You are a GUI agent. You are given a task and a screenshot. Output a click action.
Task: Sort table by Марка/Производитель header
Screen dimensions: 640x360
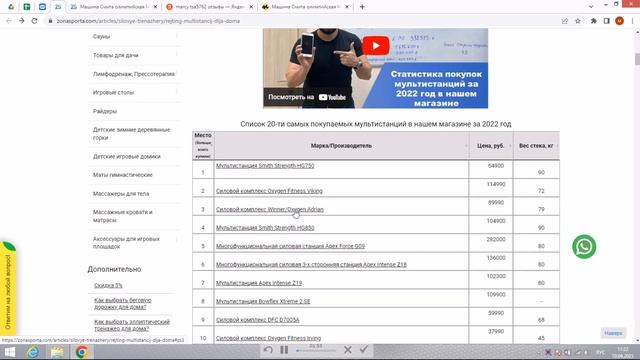click(x=341, y=146)
